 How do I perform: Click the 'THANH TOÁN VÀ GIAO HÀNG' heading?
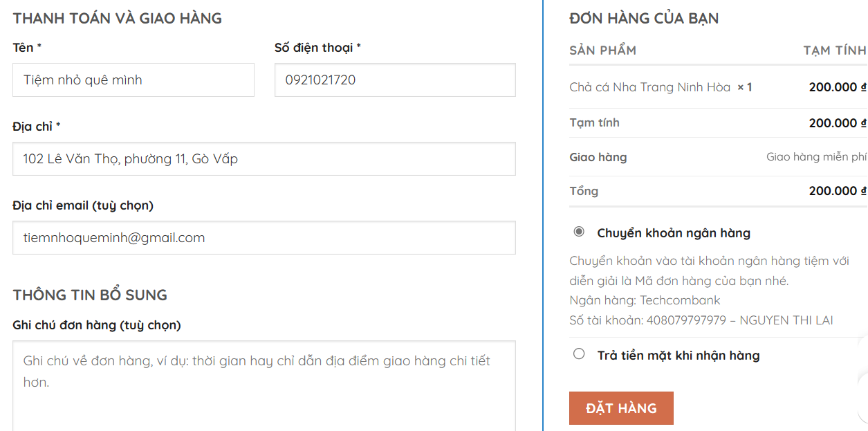click(x=118, y=19)
